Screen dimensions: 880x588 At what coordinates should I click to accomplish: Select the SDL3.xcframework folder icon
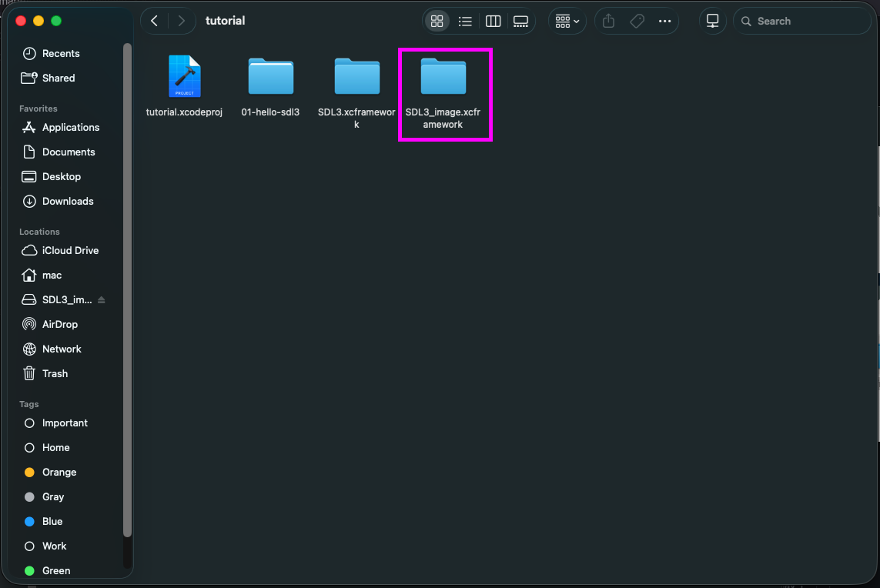357,76
